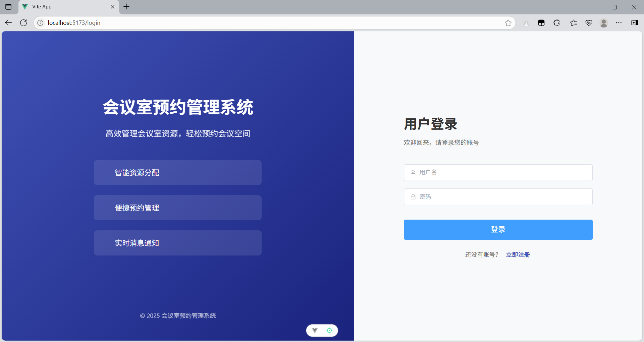View site information via the address bar info icon
The image size is (644, 342).
[40, 23]
